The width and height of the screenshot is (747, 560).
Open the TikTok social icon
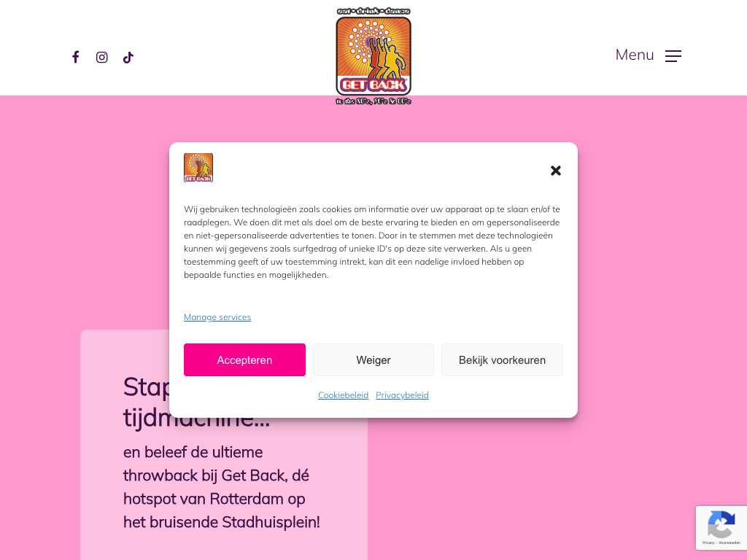tap(128, 58)
